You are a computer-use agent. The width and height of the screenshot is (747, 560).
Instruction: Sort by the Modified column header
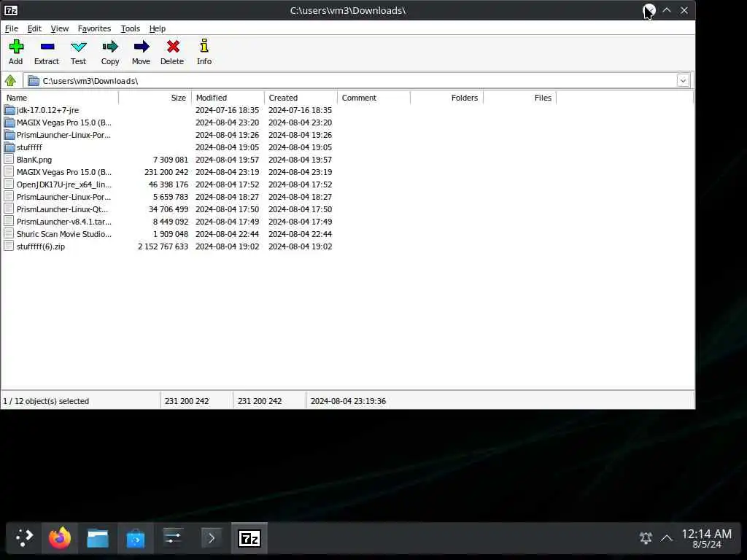click(228, 98)
